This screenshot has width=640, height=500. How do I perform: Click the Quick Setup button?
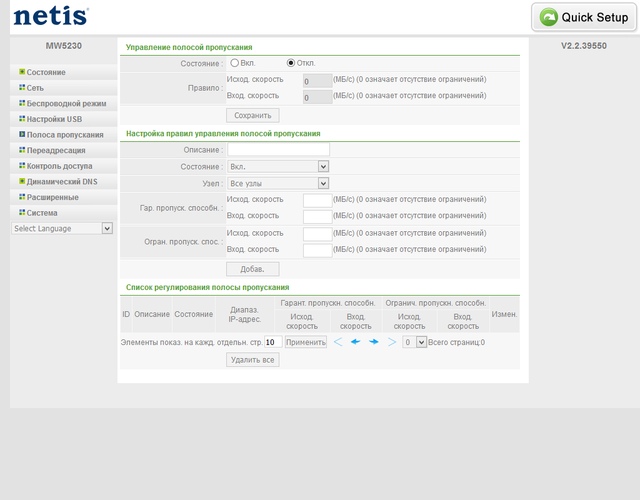pos(584,17)
